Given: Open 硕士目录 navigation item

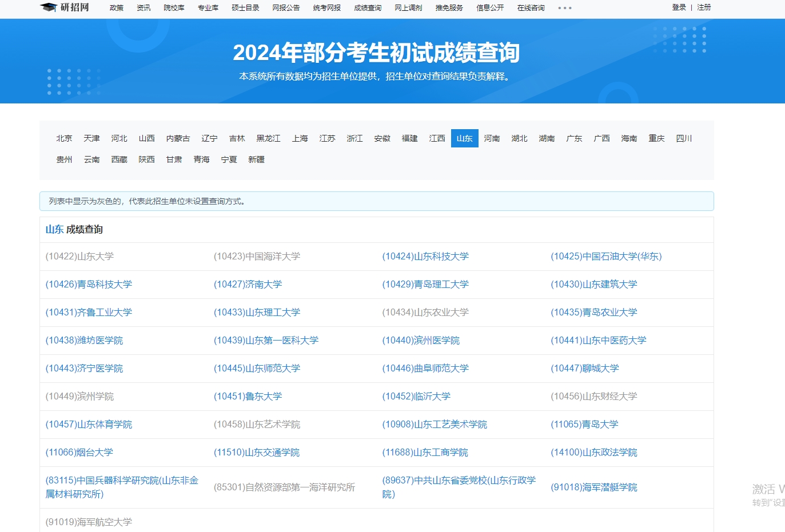Looking at the screenshot, I should (x=245, y=8).
